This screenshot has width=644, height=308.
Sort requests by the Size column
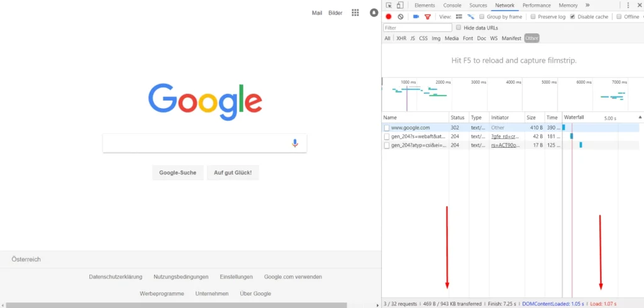coord(535,118)
